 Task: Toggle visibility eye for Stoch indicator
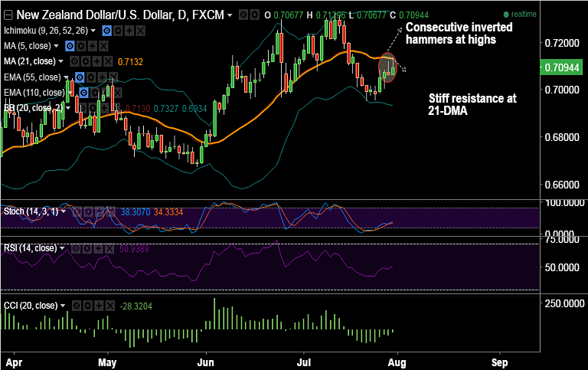[77, 211]
